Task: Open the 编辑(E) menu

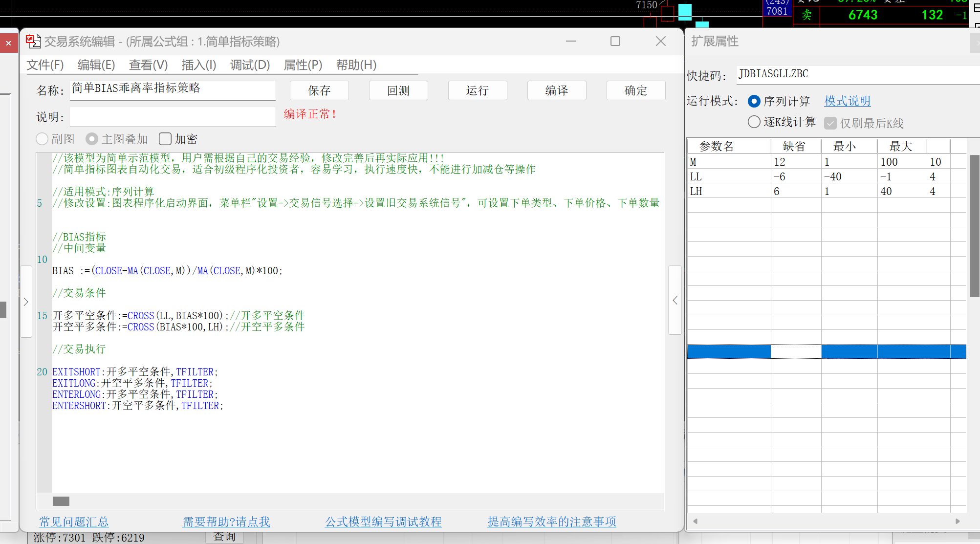Action: [96, 65]
